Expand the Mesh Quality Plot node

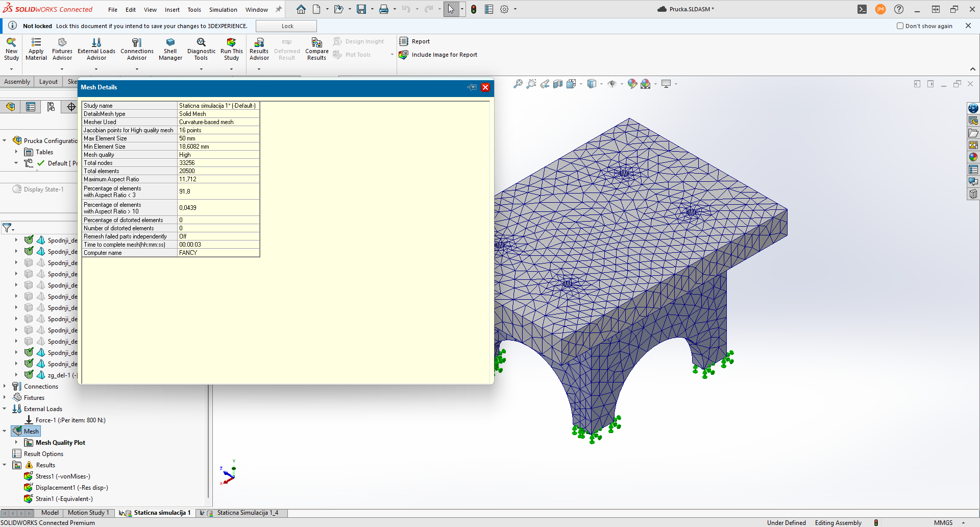click(x=16, y=443)
